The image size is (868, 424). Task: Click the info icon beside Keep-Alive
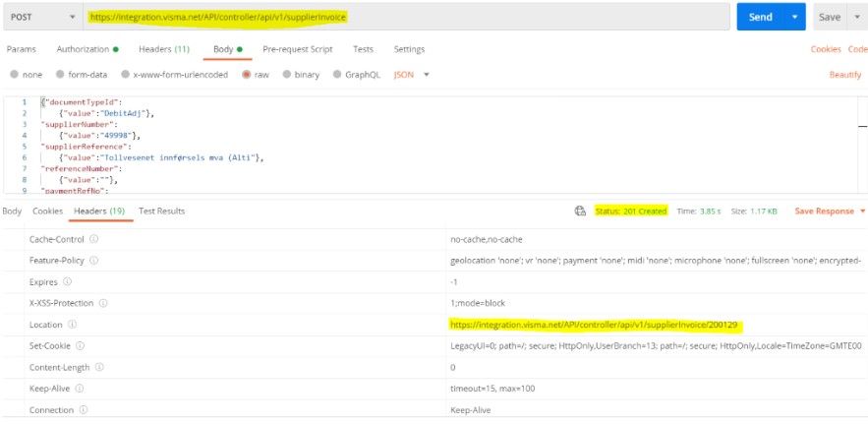tap(80, 388)
